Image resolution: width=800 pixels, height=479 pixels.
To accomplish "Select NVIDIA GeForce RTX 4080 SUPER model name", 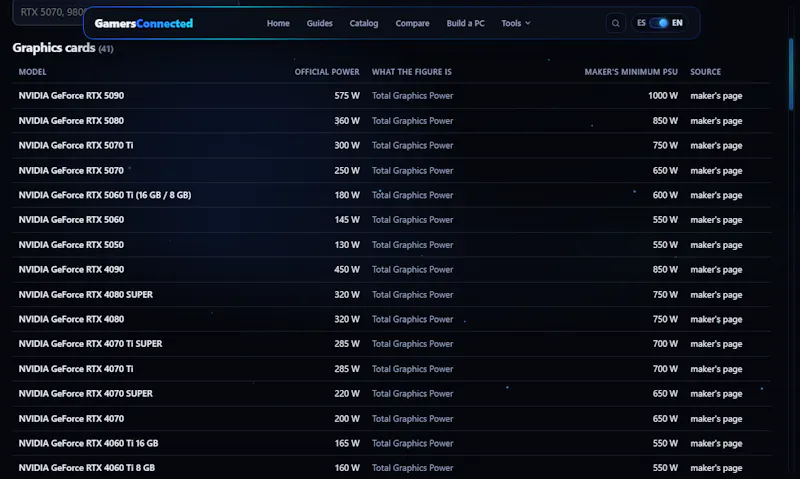I will (x=85, y=294).
